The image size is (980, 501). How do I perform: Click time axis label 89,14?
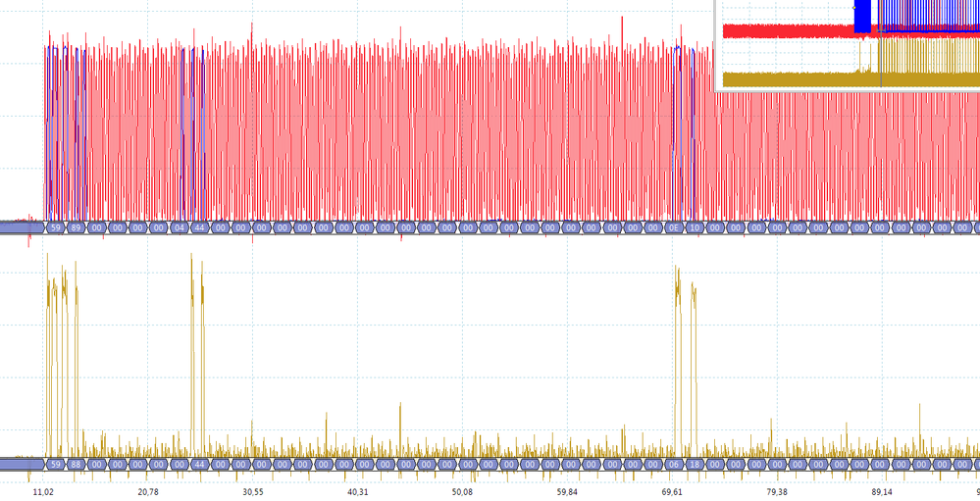point(881,492)
